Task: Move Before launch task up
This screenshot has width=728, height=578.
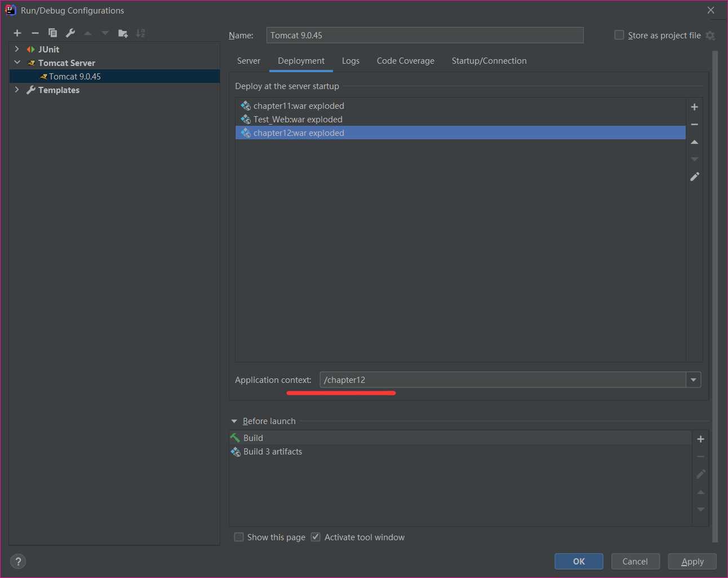Action: click(700, 492)
